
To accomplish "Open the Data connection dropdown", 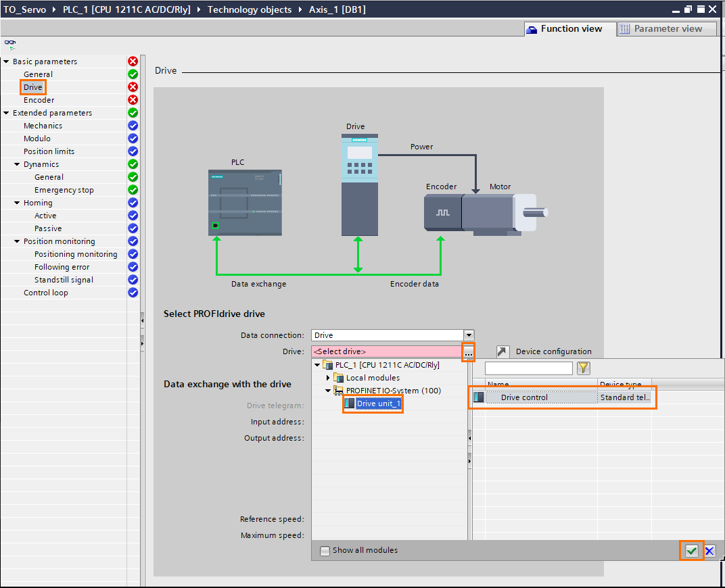I will (469, 335).
